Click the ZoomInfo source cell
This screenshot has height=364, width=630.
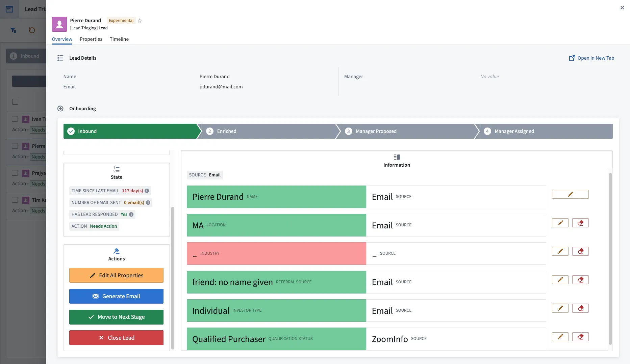[456, 339]
